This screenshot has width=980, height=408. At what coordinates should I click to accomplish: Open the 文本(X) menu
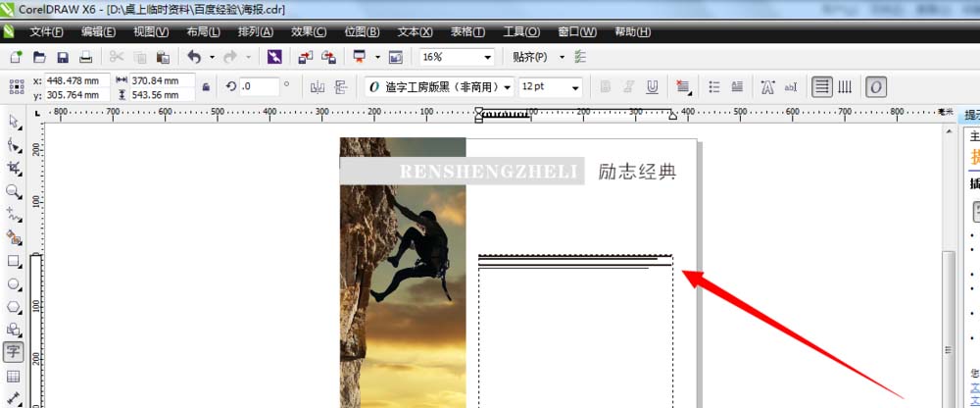tap(415, 32)
